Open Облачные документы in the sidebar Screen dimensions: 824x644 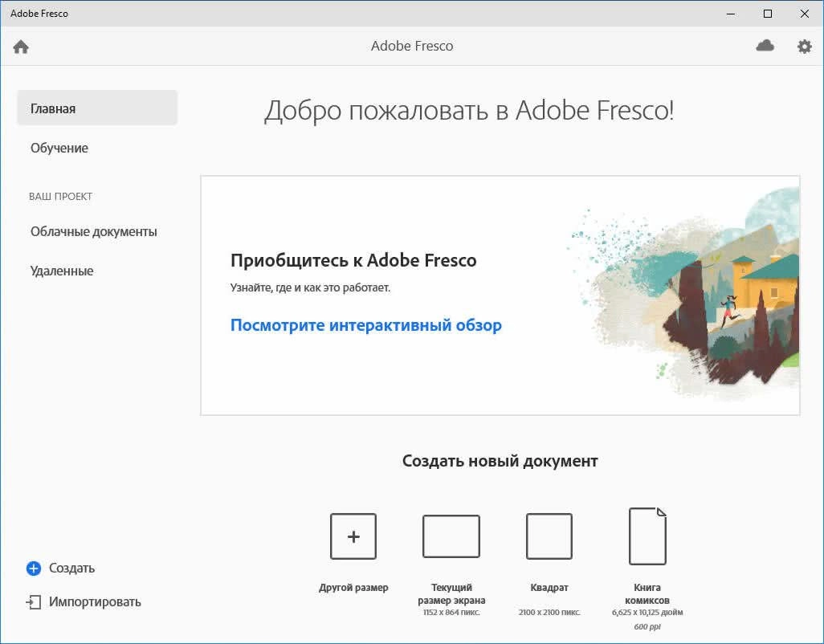coord(93,231)
